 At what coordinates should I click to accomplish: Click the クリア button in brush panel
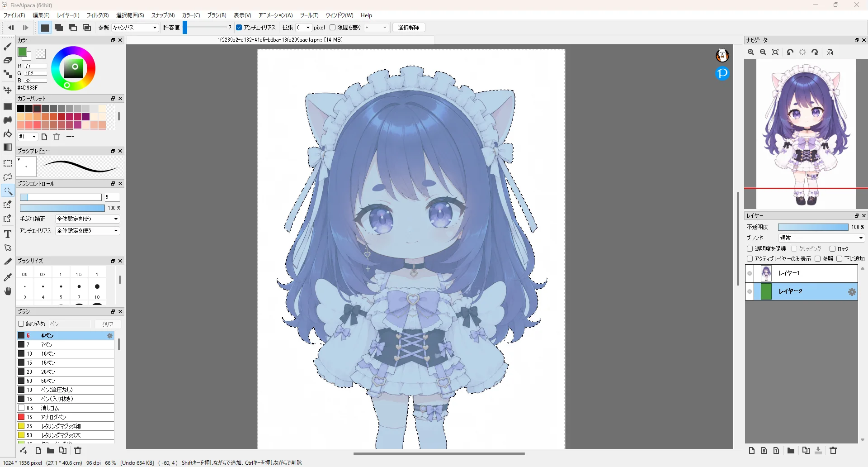pos(108,324)
